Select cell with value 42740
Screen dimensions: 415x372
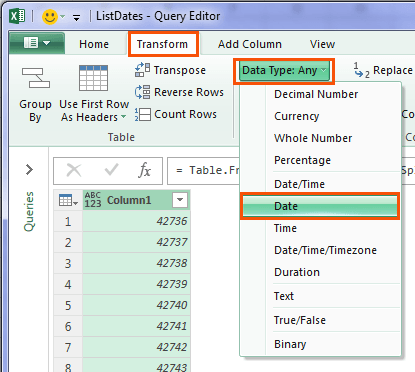coord(136,305)
